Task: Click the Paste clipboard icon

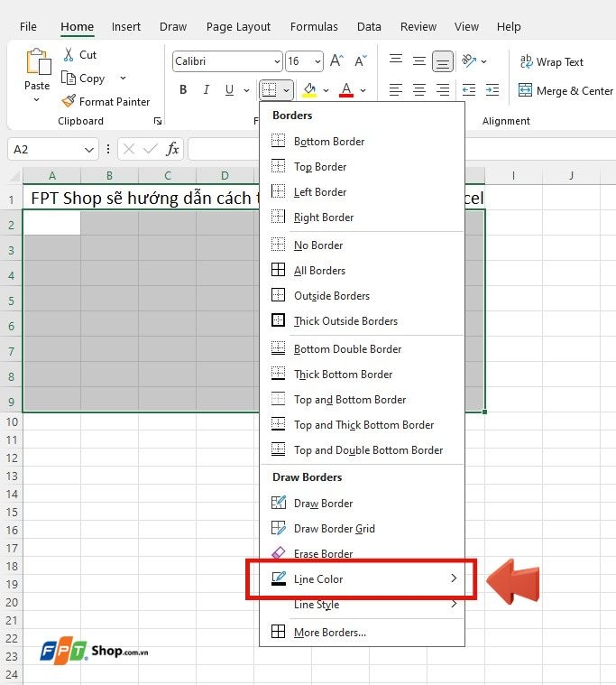Action: pyautogui.click(x=39, y=61)
